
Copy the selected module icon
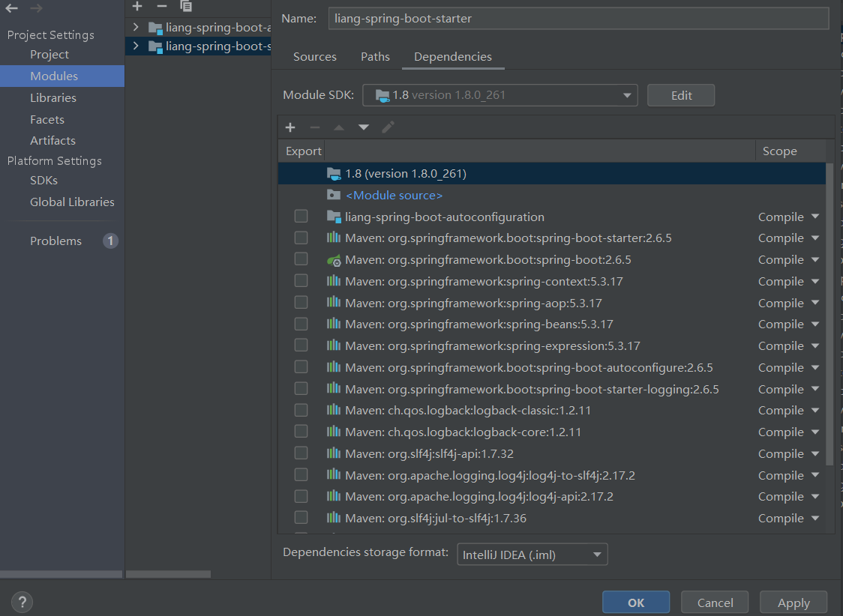[x=186, y=6]
